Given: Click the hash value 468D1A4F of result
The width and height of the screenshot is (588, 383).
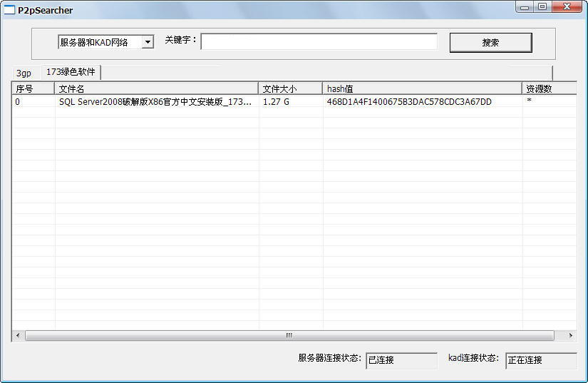Looking at the screenshot, I should point(409,102).
